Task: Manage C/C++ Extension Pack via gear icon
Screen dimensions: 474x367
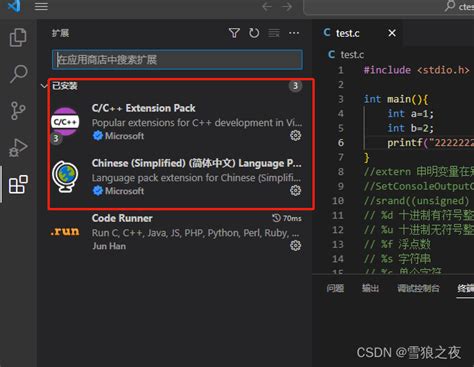Action: [x=295, y=135]
